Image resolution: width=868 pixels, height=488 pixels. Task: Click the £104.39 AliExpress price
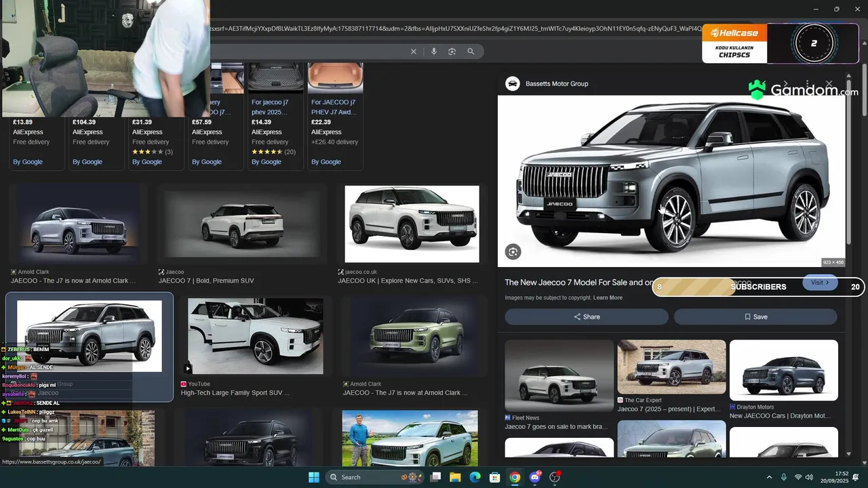pos(84,123)
